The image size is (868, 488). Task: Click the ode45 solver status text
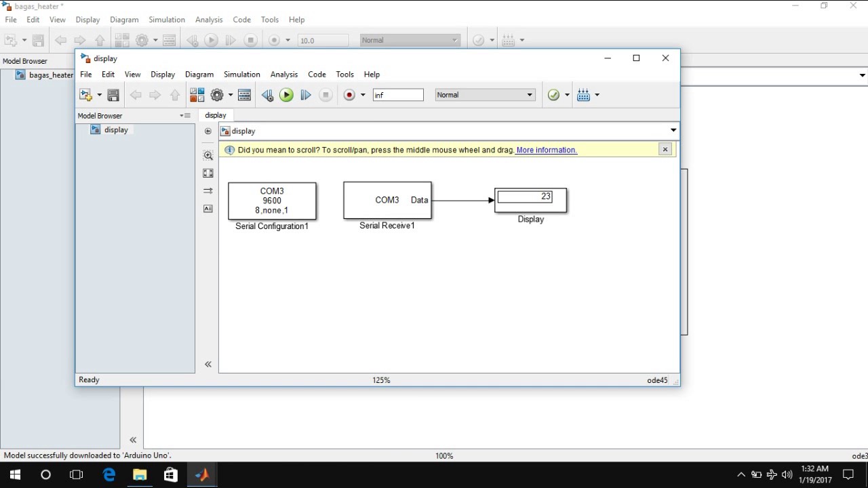(657, 380)
